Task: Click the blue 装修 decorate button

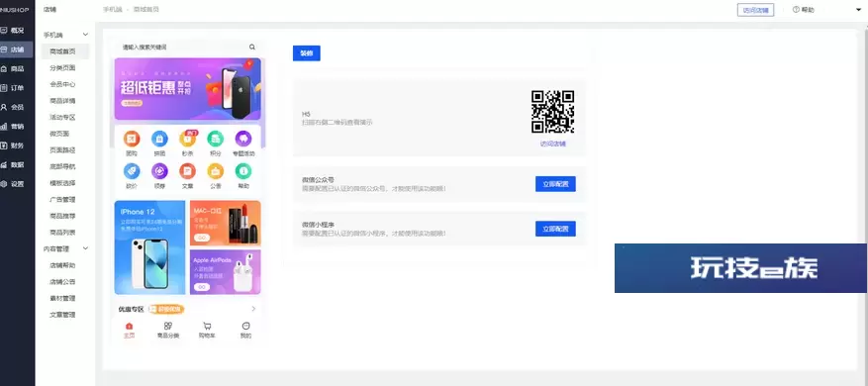Action: click(x=307, y=53)
